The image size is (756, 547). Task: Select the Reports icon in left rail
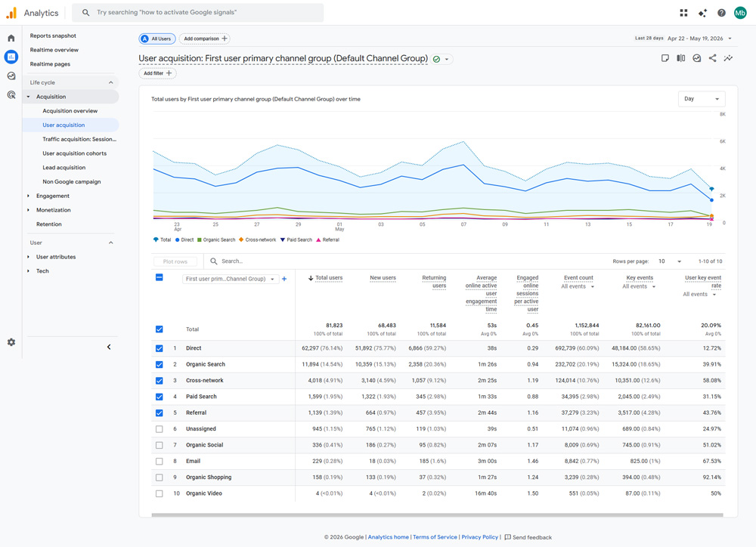click(x=11, y=57)
